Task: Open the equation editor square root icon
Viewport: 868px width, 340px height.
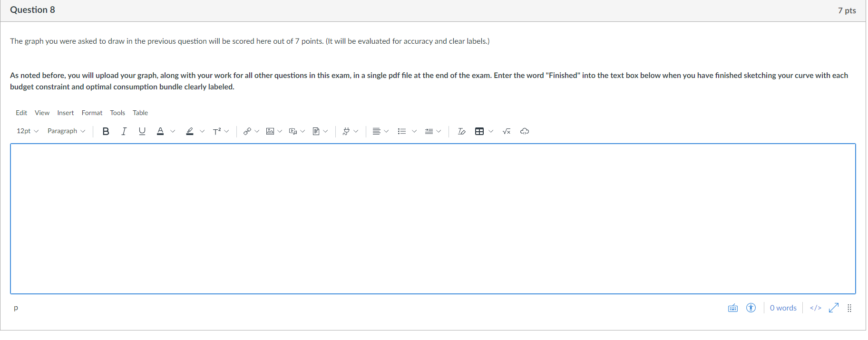Action: point(507,131)
